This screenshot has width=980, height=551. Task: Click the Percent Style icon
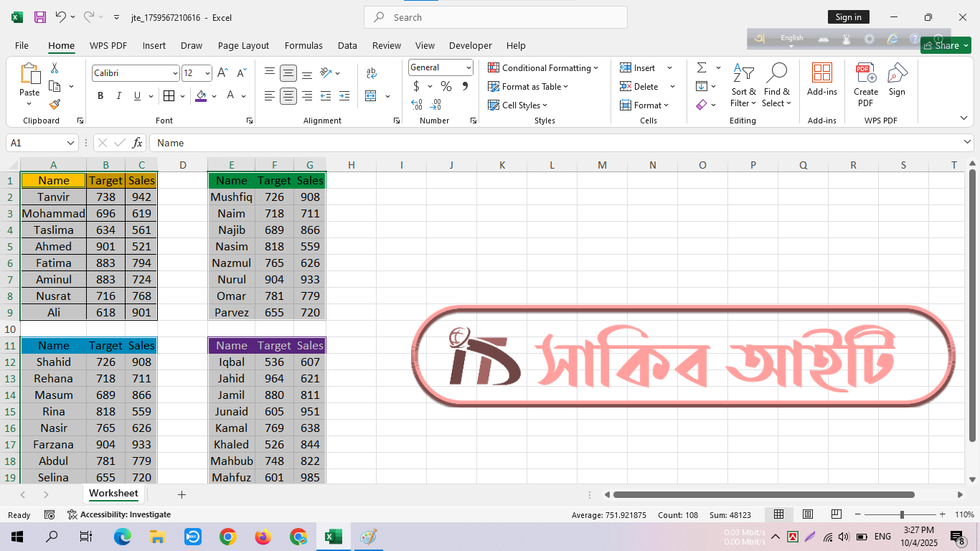click(446, 86)
